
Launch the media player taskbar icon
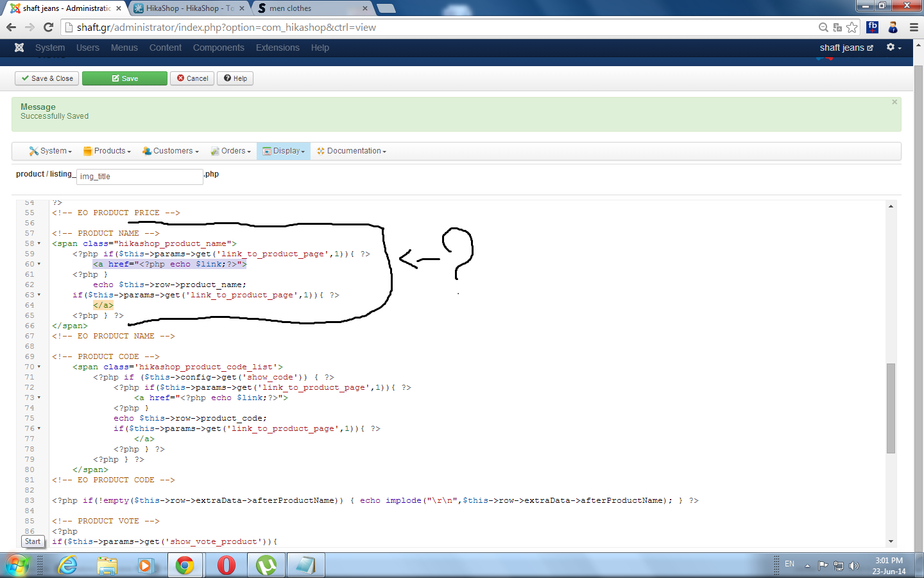[146, 565]
